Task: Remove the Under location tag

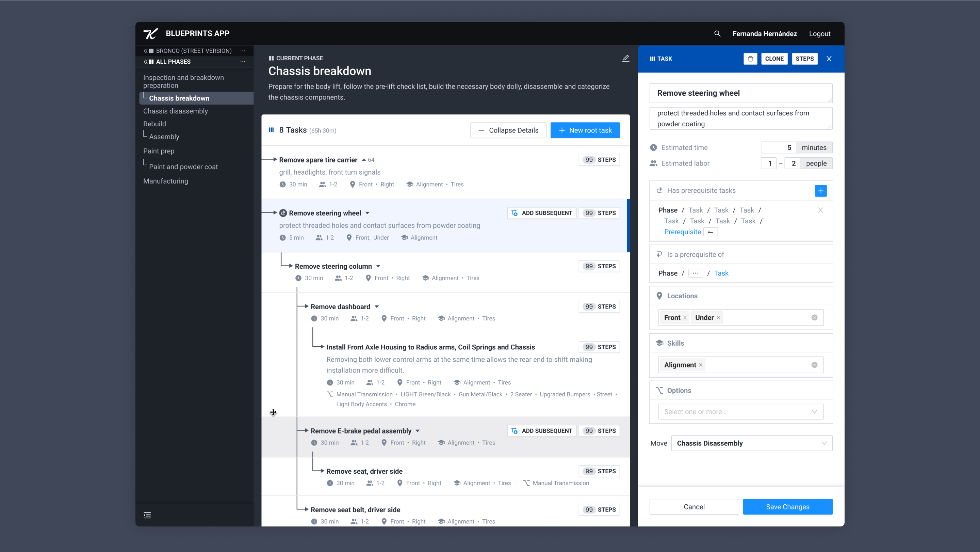Action: [718, 317]
